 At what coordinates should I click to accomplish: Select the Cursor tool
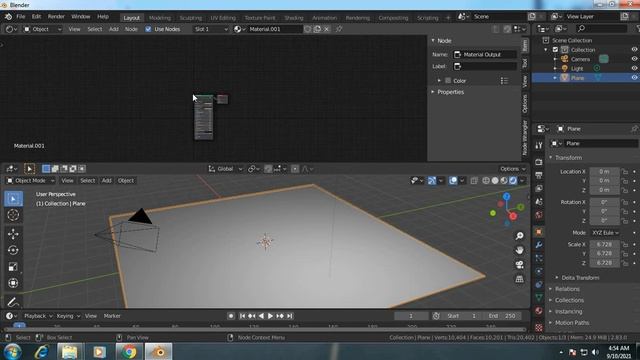point(13,215)
